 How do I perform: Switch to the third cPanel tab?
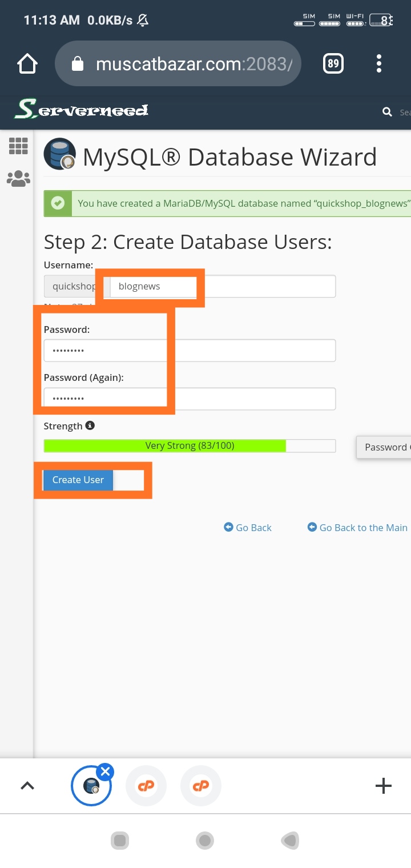tap(201, 786)
